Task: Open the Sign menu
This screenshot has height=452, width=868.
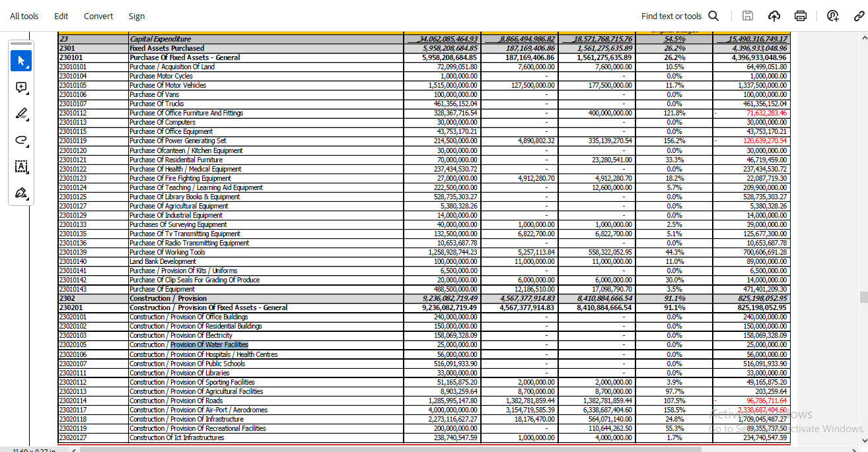Action: (137, 16)
